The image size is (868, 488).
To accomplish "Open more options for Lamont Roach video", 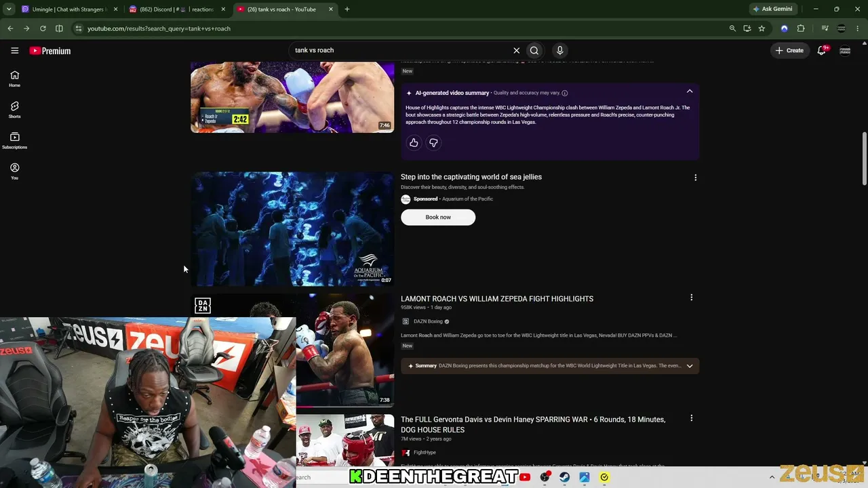I will [x=691, y=298].
